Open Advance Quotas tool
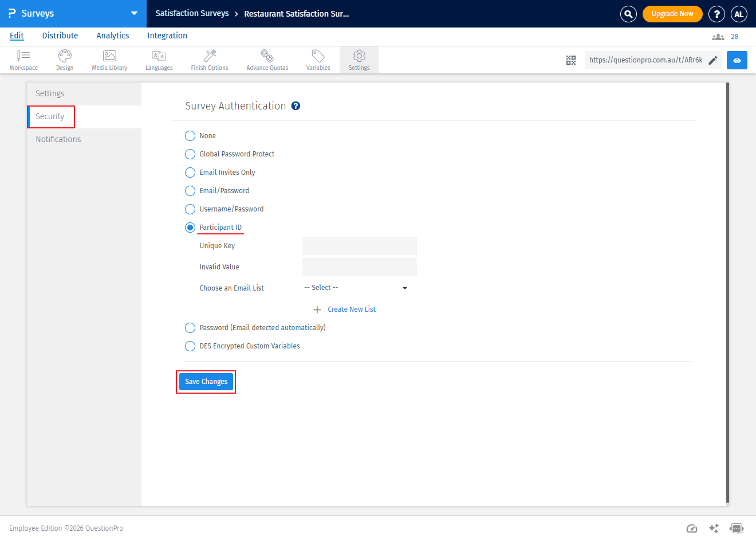Screen dimensions: 756x541 267,60
